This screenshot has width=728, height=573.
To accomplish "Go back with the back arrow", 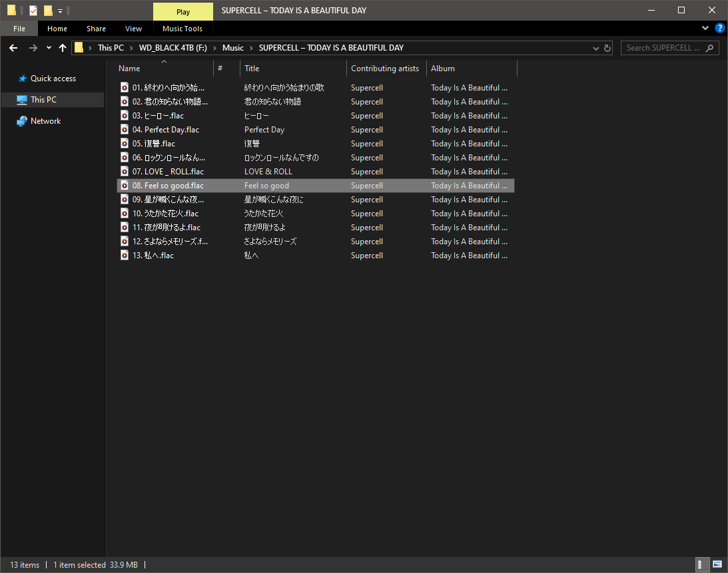I will [x=13, y=48].
